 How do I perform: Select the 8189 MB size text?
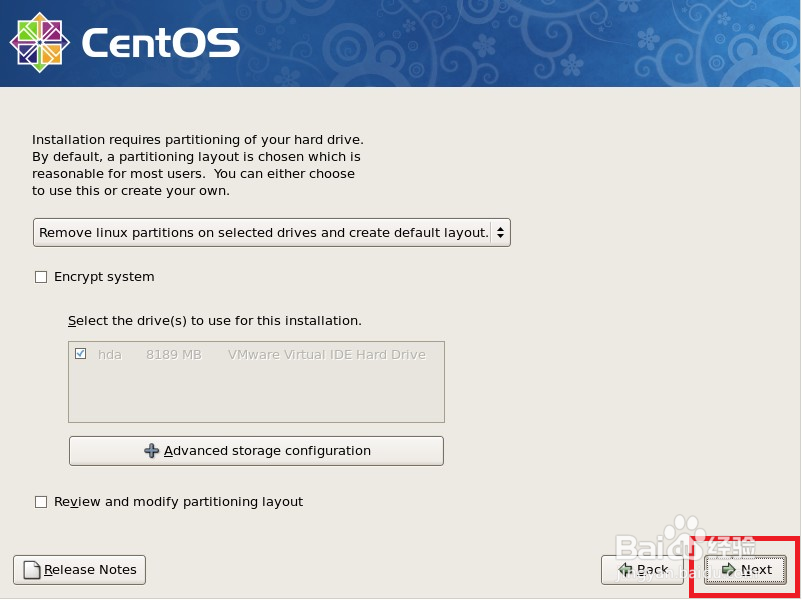(174, 354)
